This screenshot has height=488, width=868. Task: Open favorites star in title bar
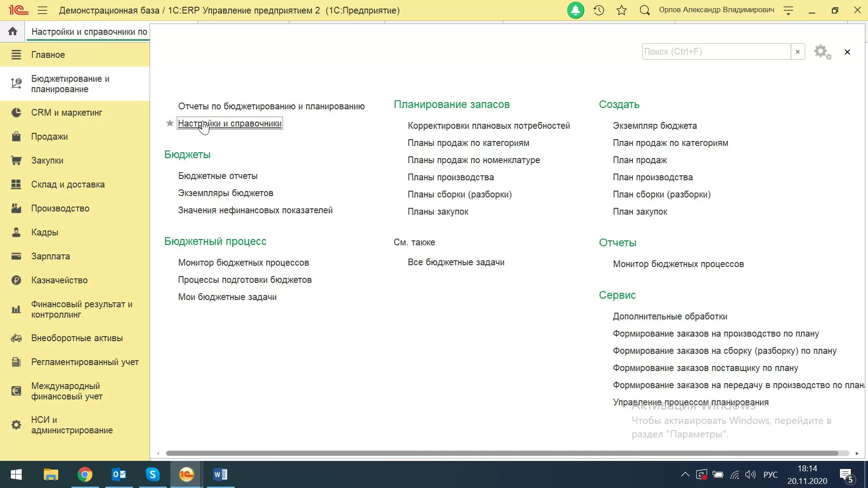coord(622,10)
